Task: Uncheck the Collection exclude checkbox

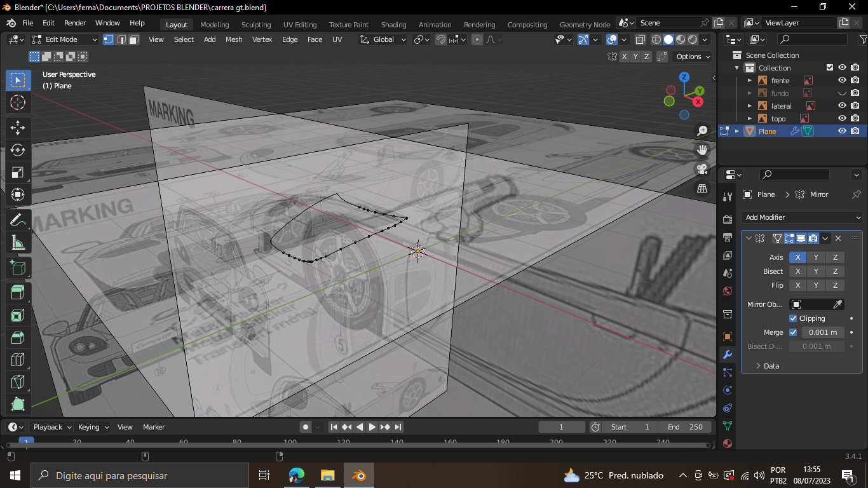Action: pos(829,68)
